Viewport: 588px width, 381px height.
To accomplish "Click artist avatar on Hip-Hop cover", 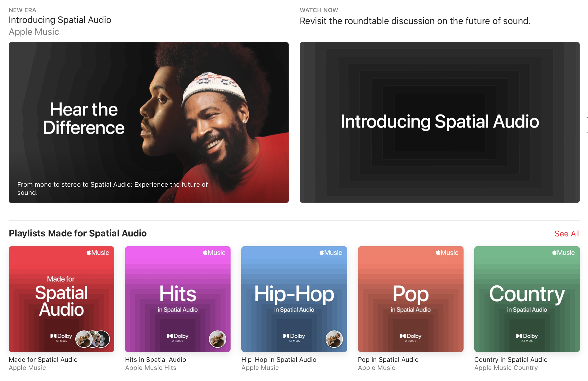I will point(334,339).
